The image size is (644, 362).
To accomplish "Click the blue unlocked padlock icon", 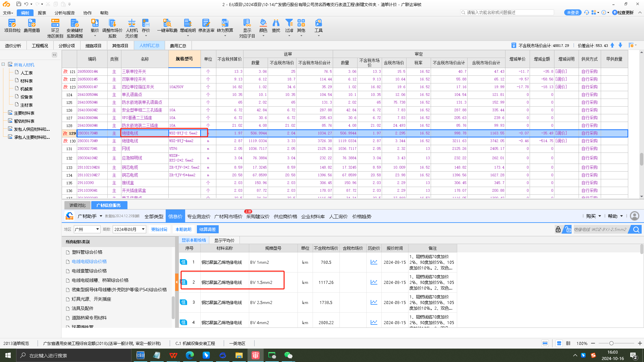I will [x=568, y=229].
